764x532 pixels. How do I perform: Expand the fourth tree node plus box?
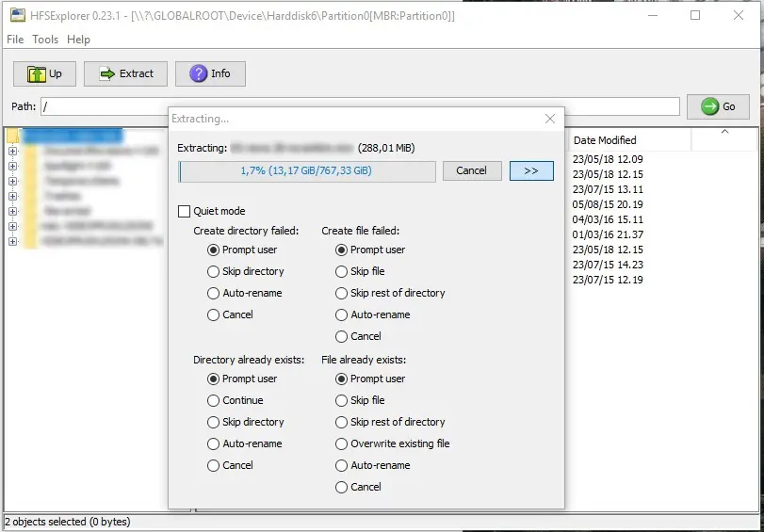[x=13, y=197]
